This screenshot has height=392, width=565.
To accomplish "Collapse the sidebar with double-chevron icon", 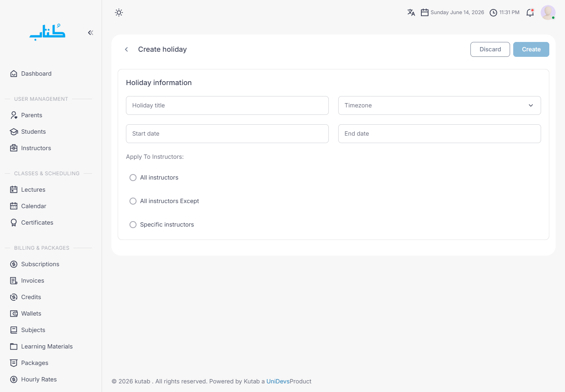I will click(x=91, y=33).
